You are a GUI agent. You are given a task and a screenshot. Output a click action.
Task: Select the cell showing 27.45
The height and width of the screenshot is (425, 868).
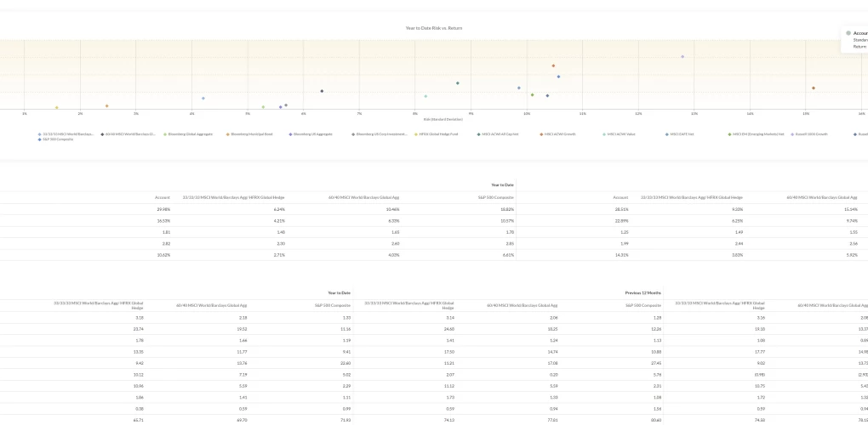click(x=656, y=363)
